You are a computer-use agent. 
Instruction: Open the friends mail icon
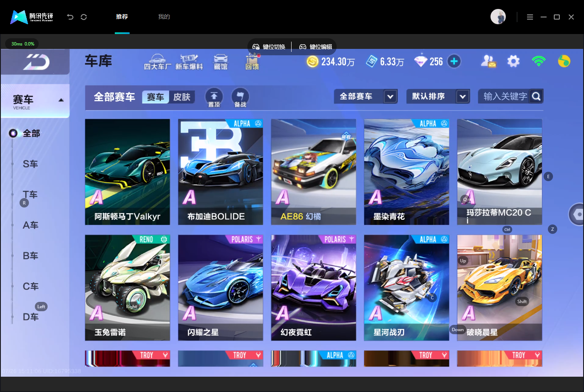(488, 61)
